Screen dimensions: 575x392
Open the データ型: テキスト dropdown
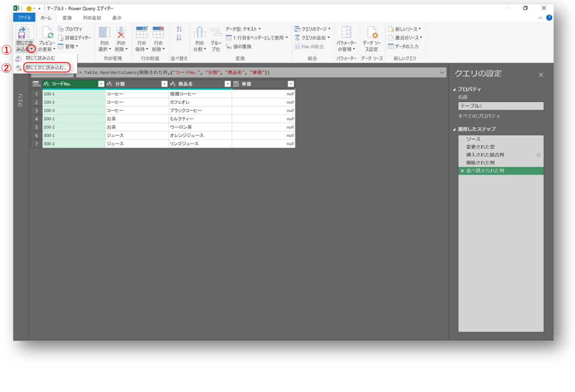click(243, 29)
